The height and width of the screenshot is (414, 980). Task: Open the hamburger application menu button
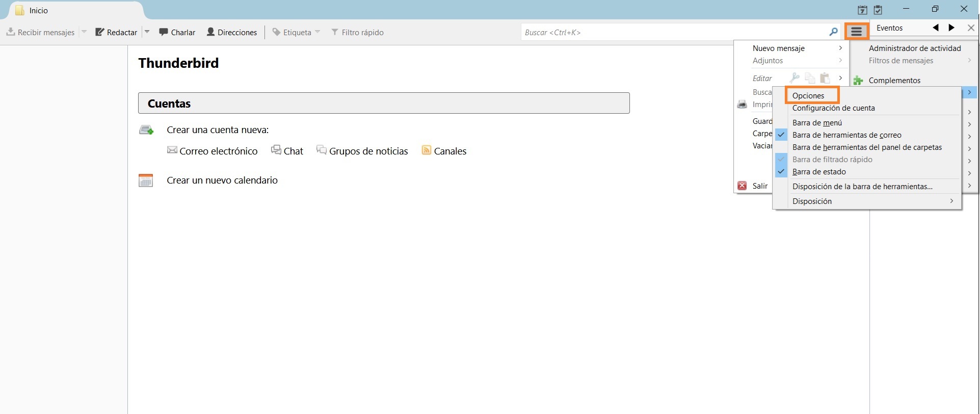857,32
